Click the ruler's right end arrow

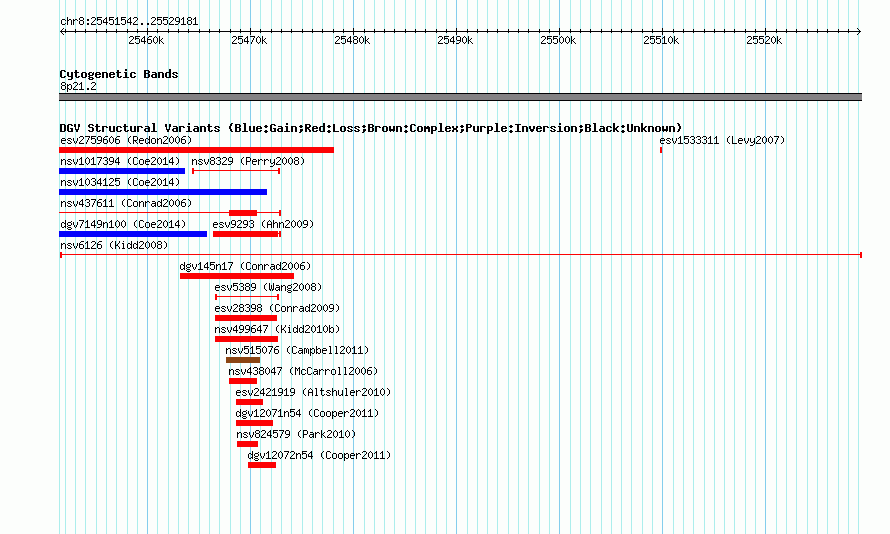[859, 32]
